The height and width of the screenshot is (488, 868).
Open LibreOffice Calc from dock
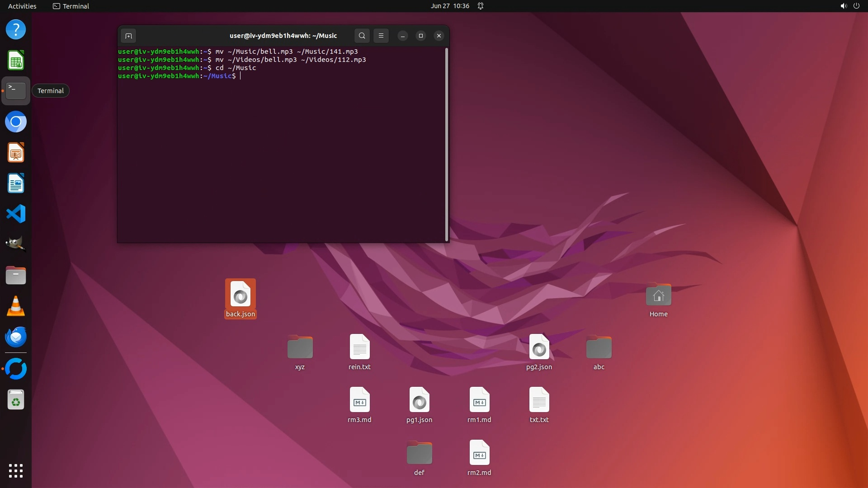[x=16, y=60]
